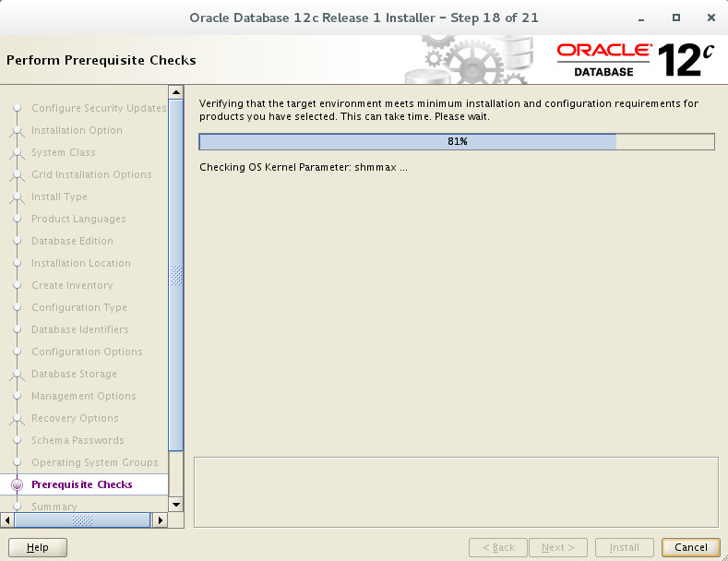Viewport: 728px width, 561px height.
Task: Click the Product Languages step bullet
Action: point(18,219)
